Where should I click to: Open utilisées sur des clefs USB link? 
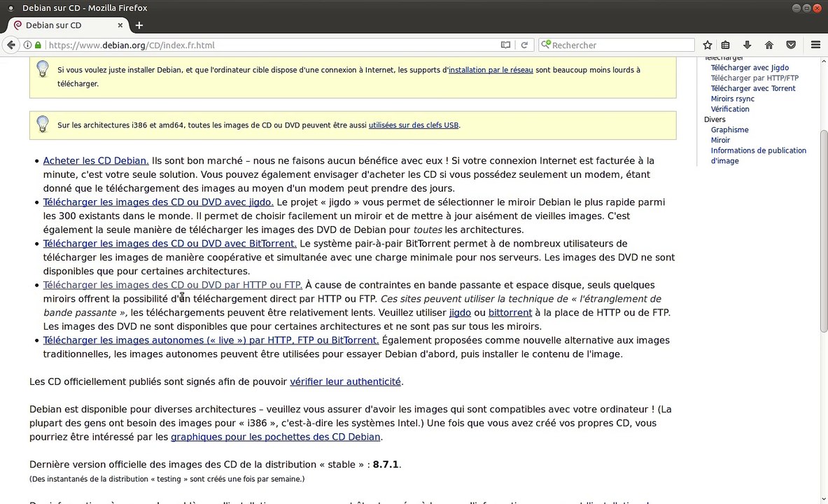pyautogui.click(x=414, y=125)
